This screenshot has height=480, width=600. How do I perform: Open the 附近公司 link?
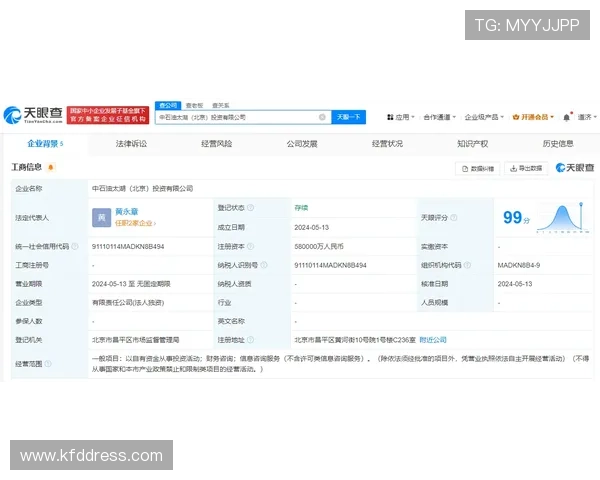click(x=433, y=340)
